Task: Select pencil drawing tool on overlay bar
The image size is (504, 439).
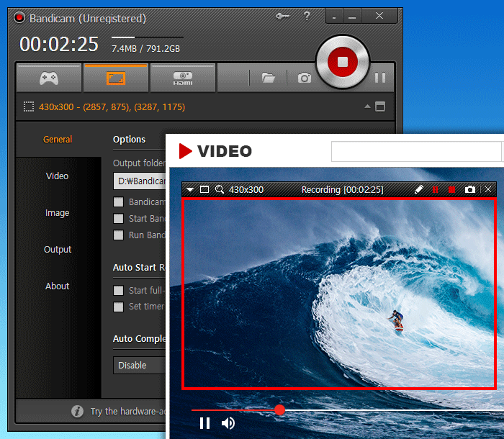Action: coord(419,189)
